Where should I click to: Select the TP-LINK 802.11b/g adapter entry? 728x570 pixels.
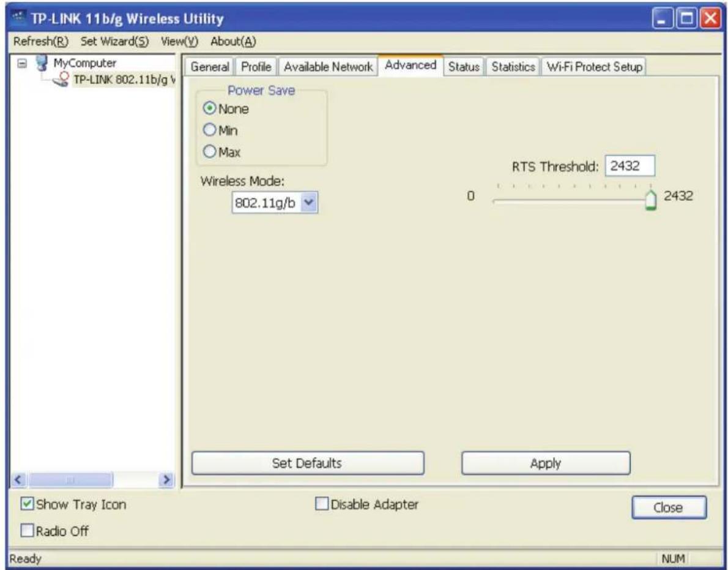tap(124, 80)
